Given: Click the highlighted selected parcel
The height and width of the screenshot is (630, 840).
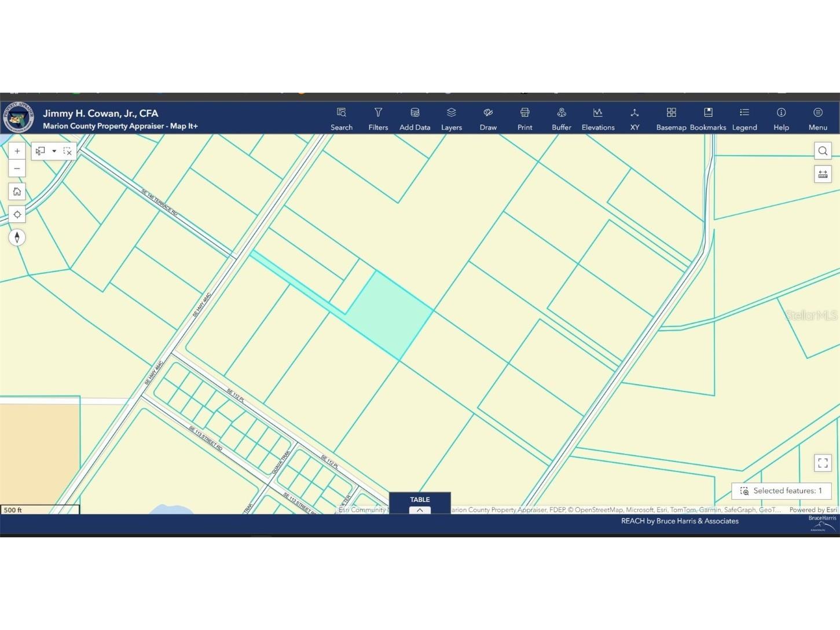Looking at the screenshot, I should click(390, 314).
